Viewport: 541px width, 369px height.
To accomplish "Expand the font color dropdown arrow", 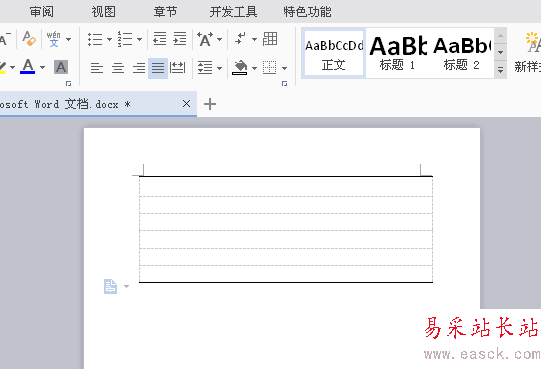I will coord(42,67).
